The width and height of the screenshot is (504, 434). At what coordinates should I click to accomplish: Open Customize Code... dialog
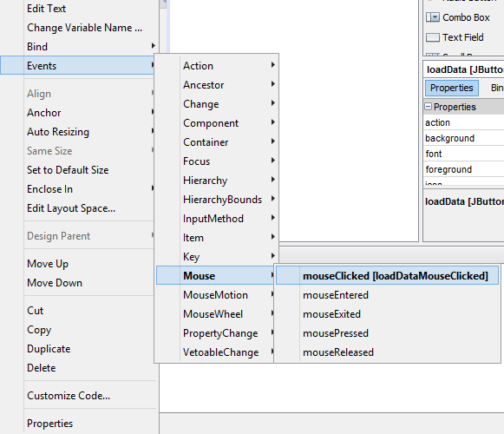click(69, 396)
